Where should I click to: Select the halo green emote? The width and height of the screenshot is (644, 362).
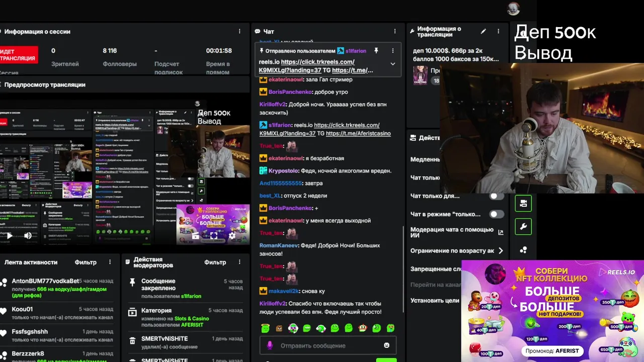click(265, 328)
